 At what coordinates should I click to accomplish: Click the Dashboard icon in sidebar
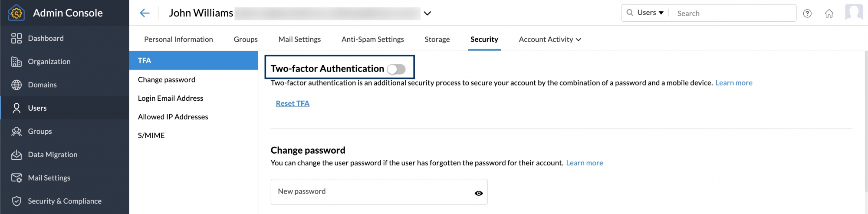pyautogui.click(x=16, y=39)
